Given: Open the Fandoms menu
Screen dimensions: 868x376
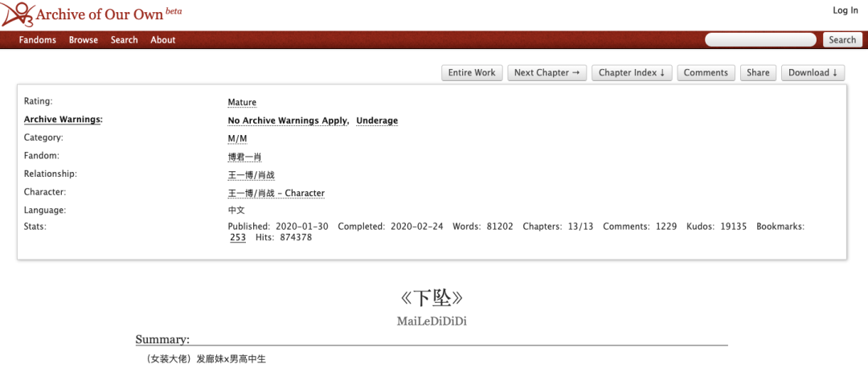Looking at the screenshot, I should coord(38,40).
